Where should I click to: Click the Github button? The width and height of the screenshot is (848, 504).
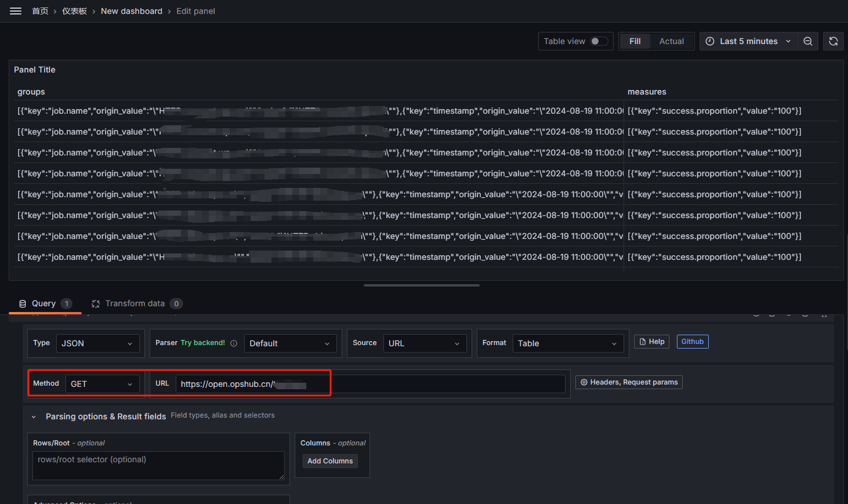point(692,341)
